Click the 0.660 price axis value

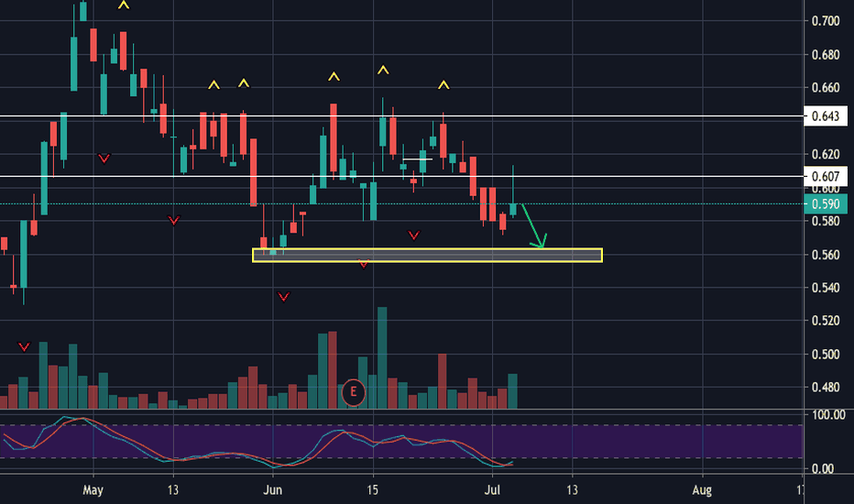(825, 88)
